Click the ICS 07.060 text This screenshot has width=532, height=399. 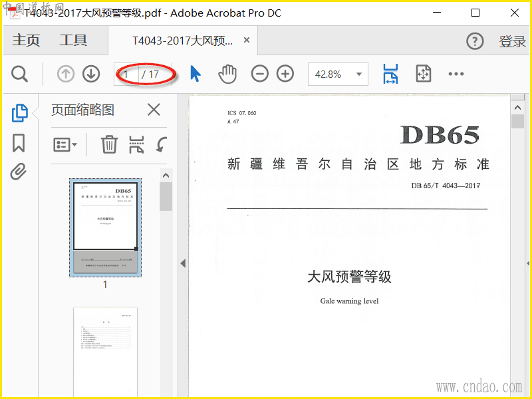click(x=241, y=113)
